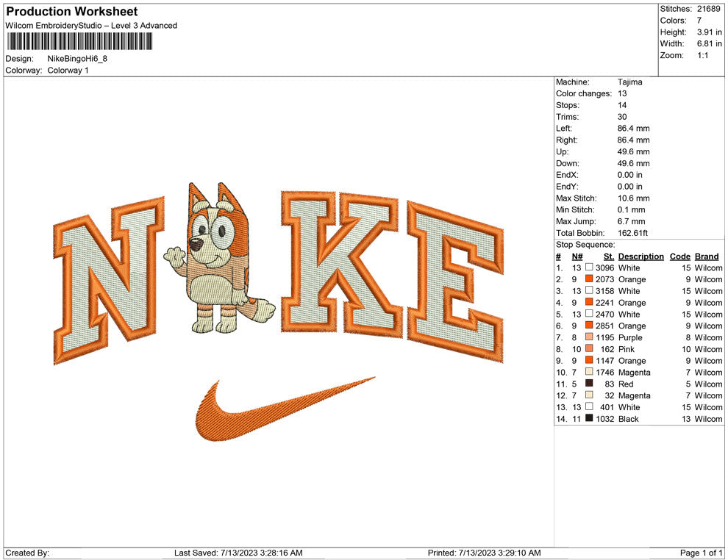Select the Pink row's color swatch
The width and height of the screenshot is (728, 560).
tap(589, 348)
